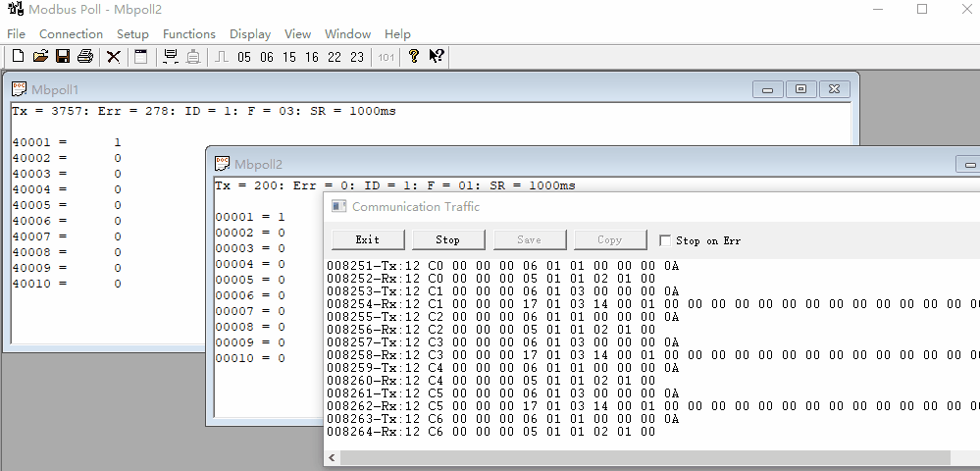Open a file with the folder icon
This screenshot has height=471, width=980.
(x=40, y=56)
